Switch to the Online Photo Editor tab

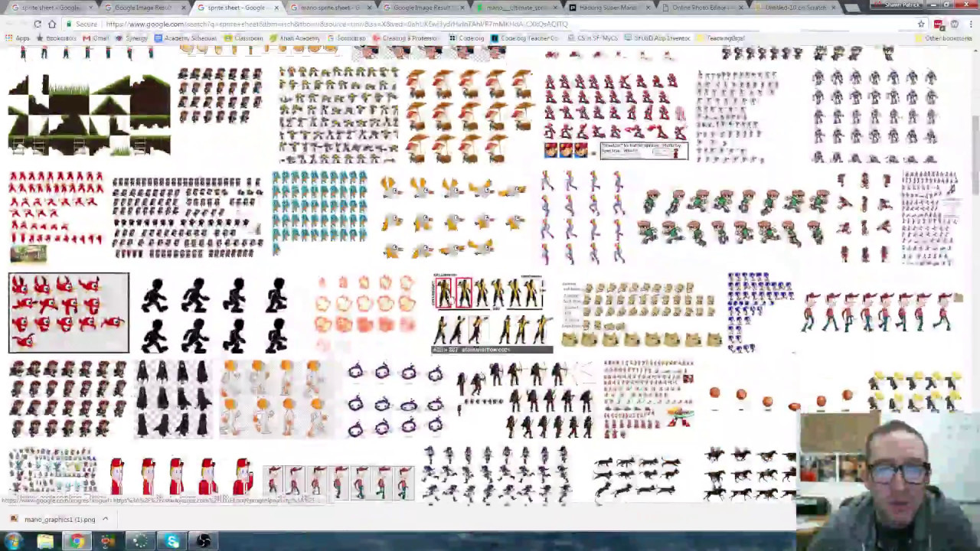point(698,8)
